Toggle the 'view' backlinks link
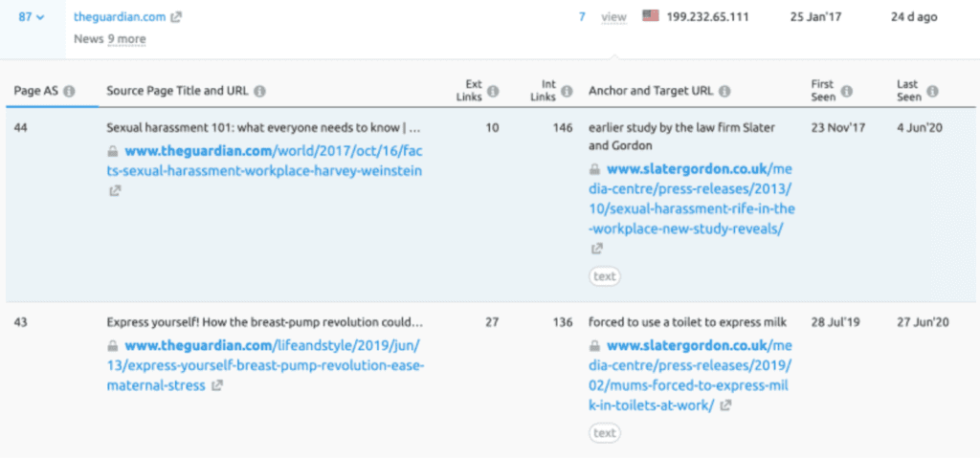Viewport: 980px width, 458px height. tap(613, 17)
